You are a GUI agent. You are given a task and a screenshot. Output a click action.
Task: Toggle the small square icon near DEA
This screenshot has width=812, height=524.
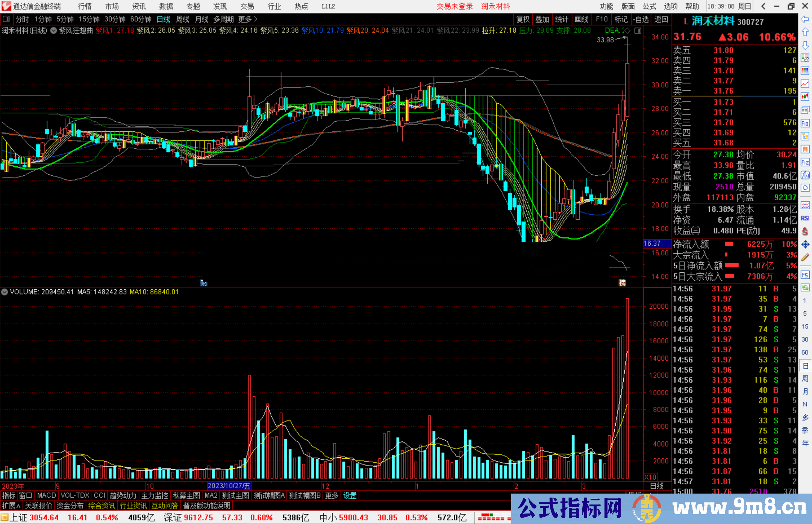638,30
